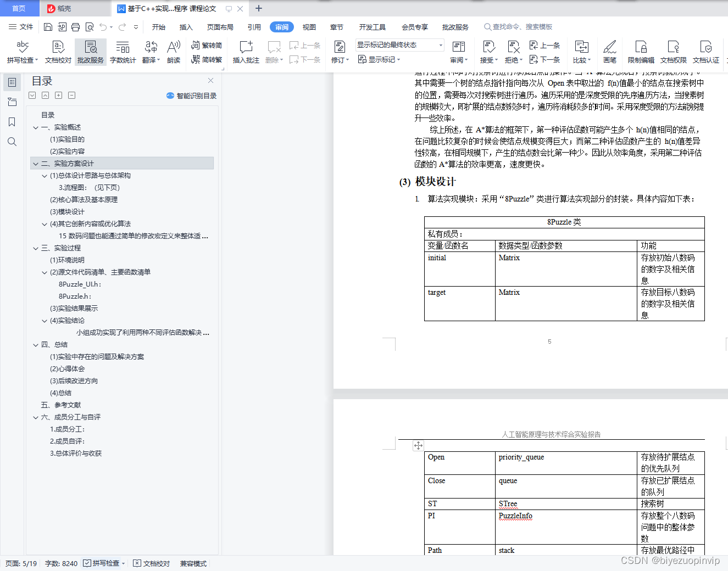Collapse the 一、实验概述 outline node
The height and width of the screenshot is (571, 728).
[x=36, y=127]
